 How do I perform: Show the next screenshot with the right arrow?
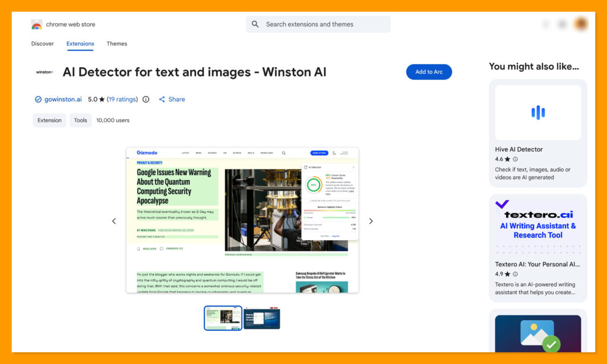click(x=371, y=221)
